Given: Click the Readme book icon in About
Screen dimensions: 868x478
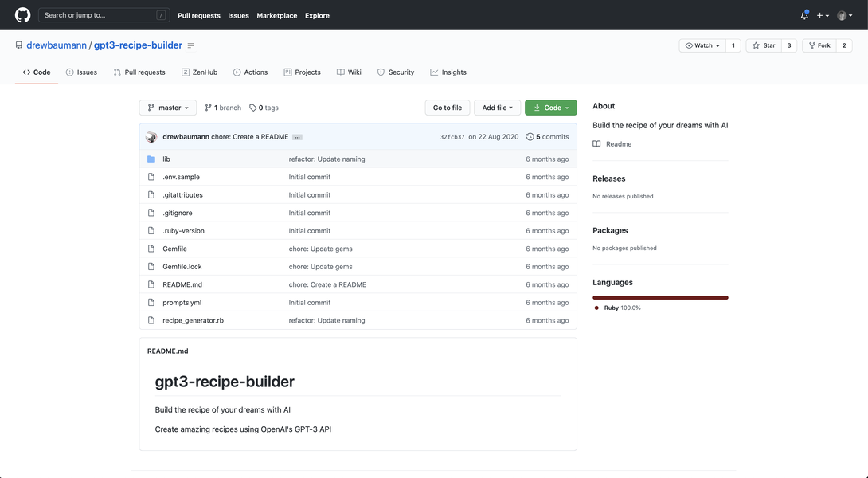Looking at the screenshot, I should pos(596,143).
